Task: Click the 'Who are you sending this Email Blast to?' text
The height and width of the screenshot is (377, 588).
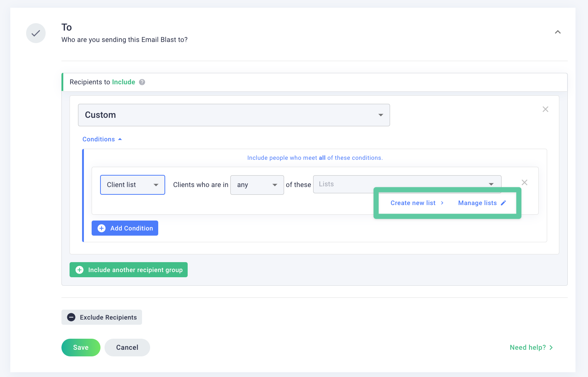Action: click(x=124, y=40)
